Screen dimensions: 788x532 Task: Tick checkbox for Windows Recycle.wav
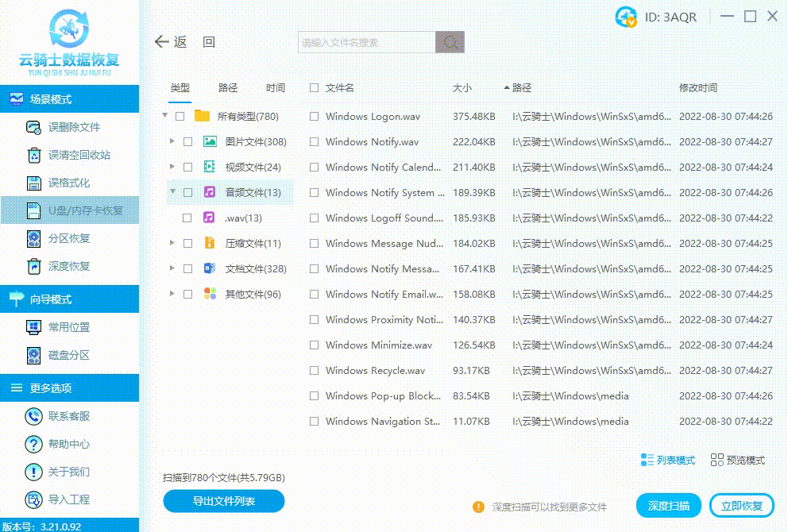coord(314,371)
